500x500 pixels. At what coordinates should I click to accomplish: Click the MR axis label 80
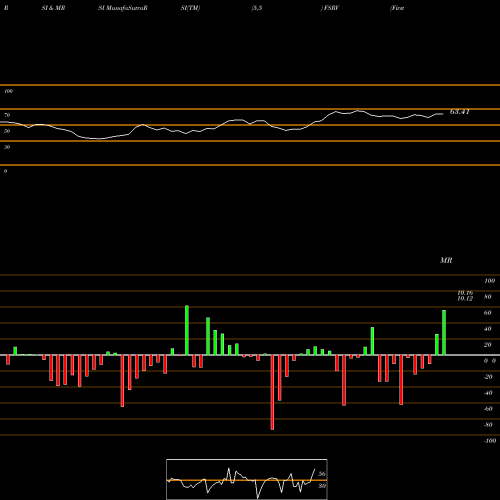click(488, 297)
